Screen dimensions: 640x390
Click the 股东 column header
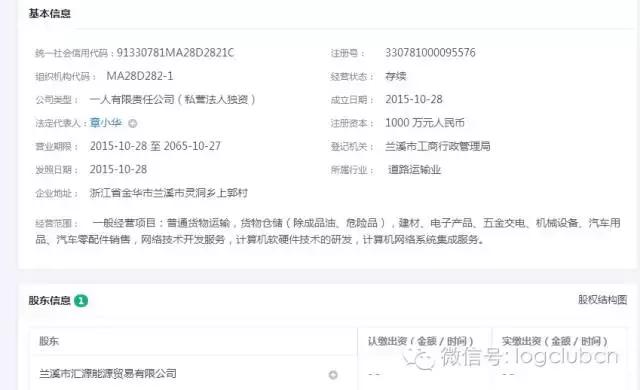click(49, 341)
